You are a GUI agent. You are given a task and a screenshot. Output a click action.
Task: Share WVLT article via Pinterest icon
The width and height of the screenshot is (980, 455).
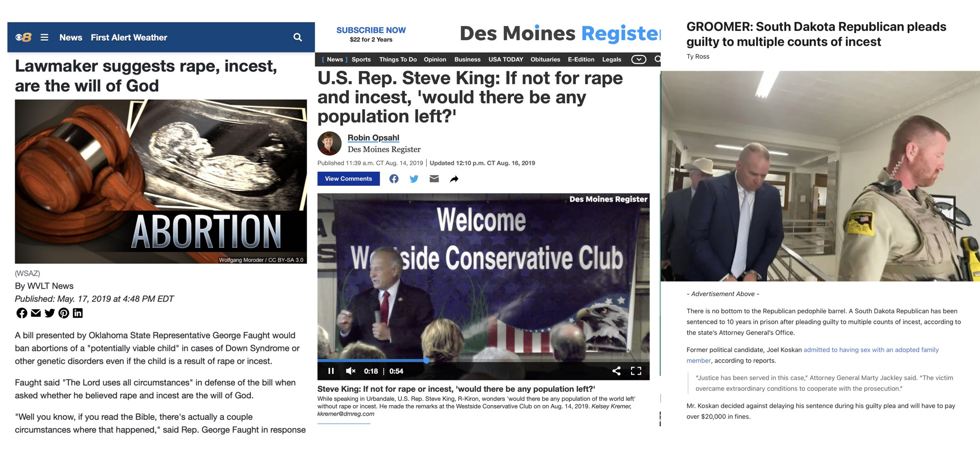tap(64, 313)
